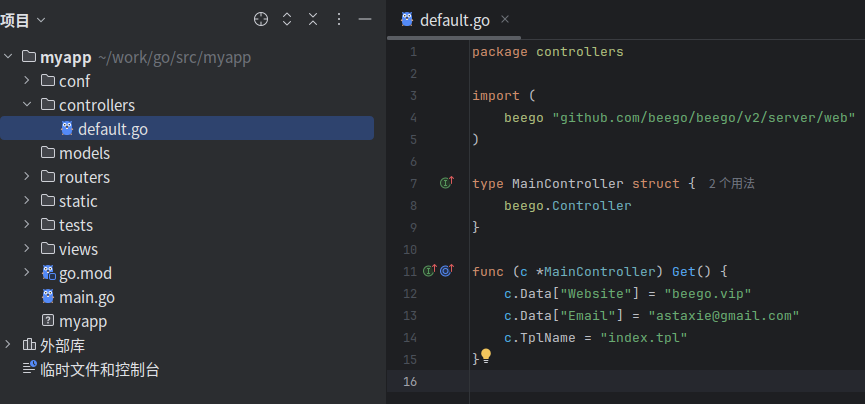The height and width of the screenshot is (404, 865).
Task: Click the models folder icon
Action: point(48,152)
